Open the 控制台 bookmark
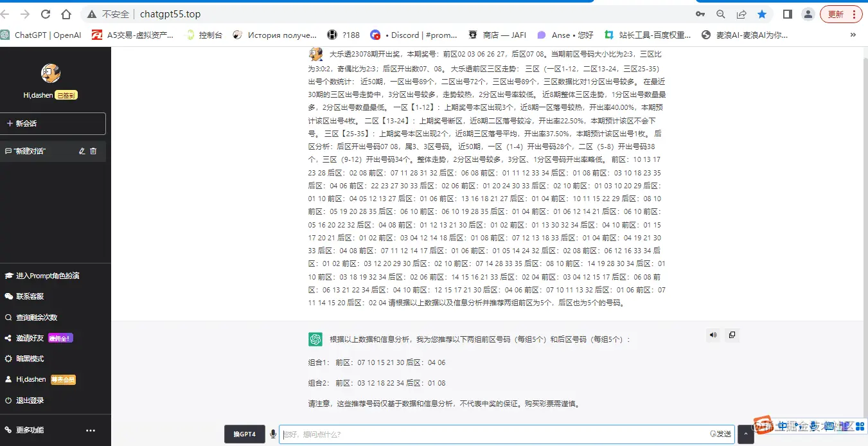 coord(204,35)
